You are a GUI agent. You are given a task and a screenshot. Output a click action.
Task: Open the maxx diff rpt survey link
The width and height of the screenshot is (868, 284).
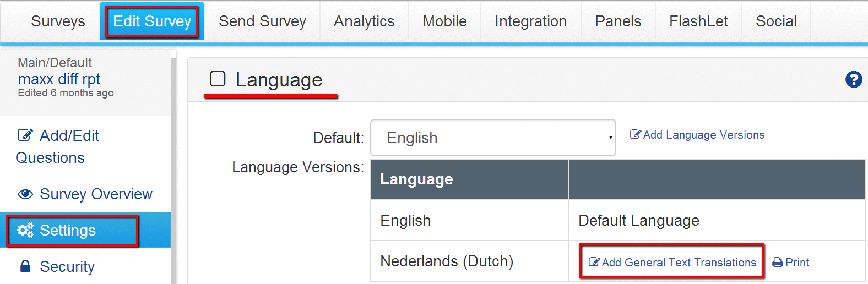click(x=59, y=79)
